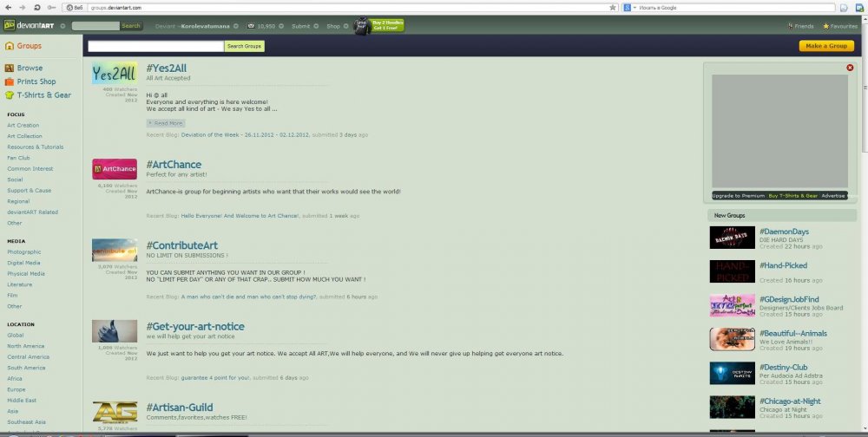The image size is (868, 437).
Task: Open Deviation of the Week blog link
Action: point(246,135)
